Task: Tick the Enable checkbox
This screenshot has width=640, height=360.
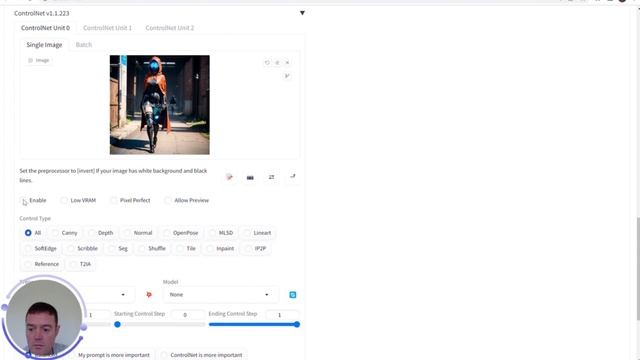Action: click(x=23, y=200)
